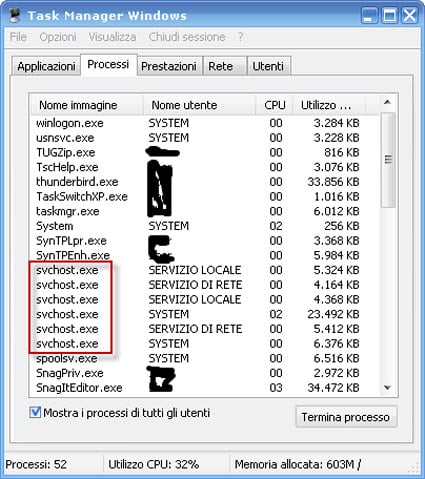This screenshot has width=425, height=479.
Task: Select the winlogon.exe process row
Action: [x=204, y=123]
